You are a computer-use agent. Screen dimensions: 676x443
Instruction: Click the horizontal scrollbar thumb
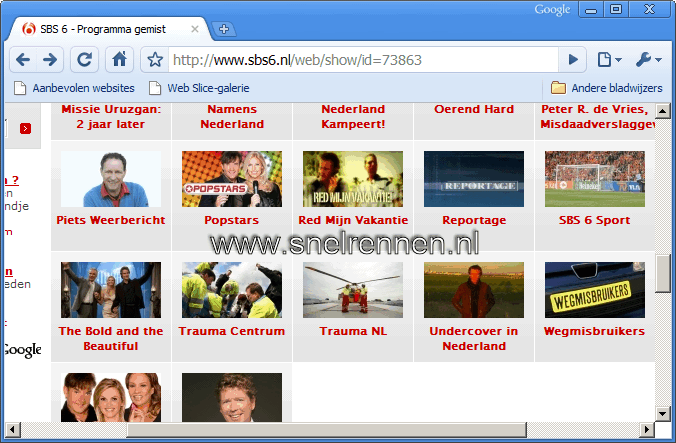click(326, 430)
